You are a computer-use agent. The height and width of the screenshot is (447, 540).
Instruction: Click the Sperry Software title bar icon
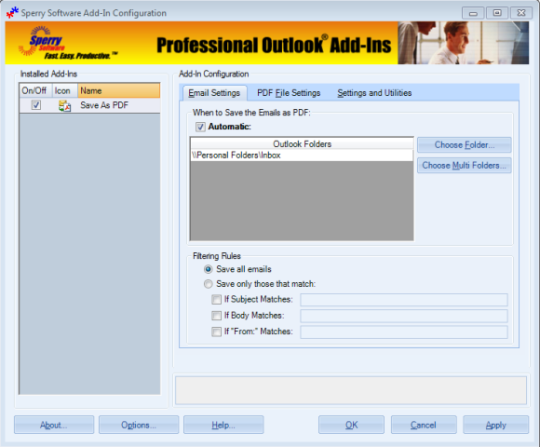[x=12, y=13]
